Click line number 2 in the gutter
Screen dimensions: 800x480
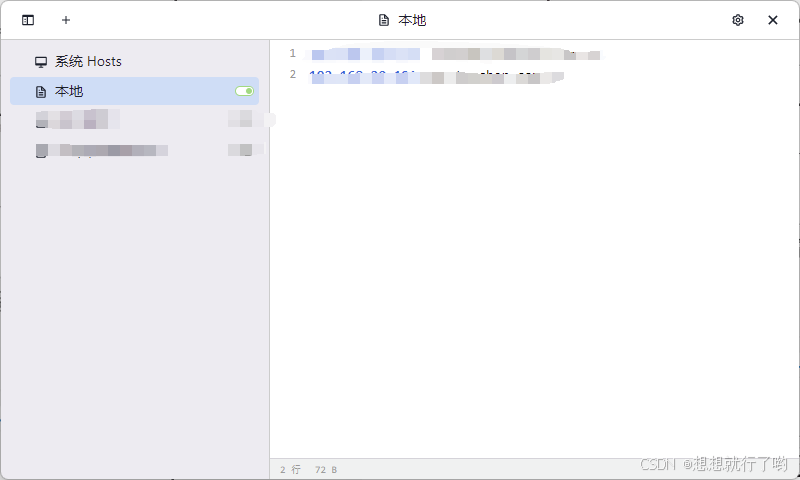click(x=292, y=74)
